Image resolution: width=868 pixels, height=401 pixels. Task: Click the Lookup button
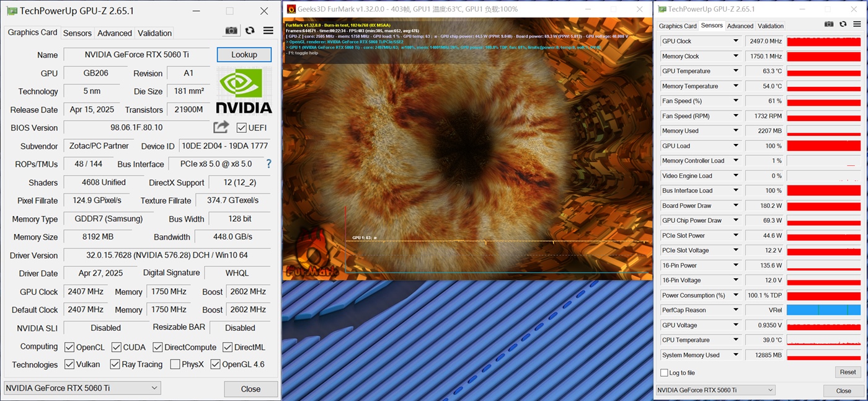pyautogui.click(x=244, y=55)
